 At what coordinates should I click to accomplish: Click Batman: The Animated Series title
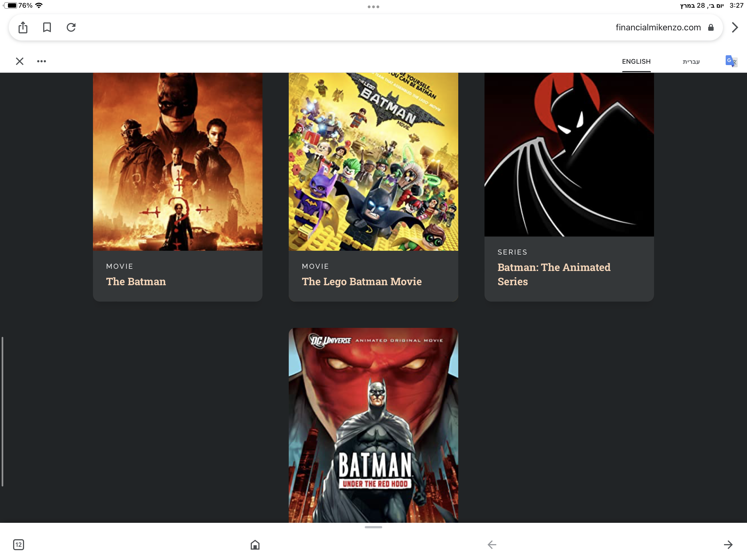pos(554,274)
